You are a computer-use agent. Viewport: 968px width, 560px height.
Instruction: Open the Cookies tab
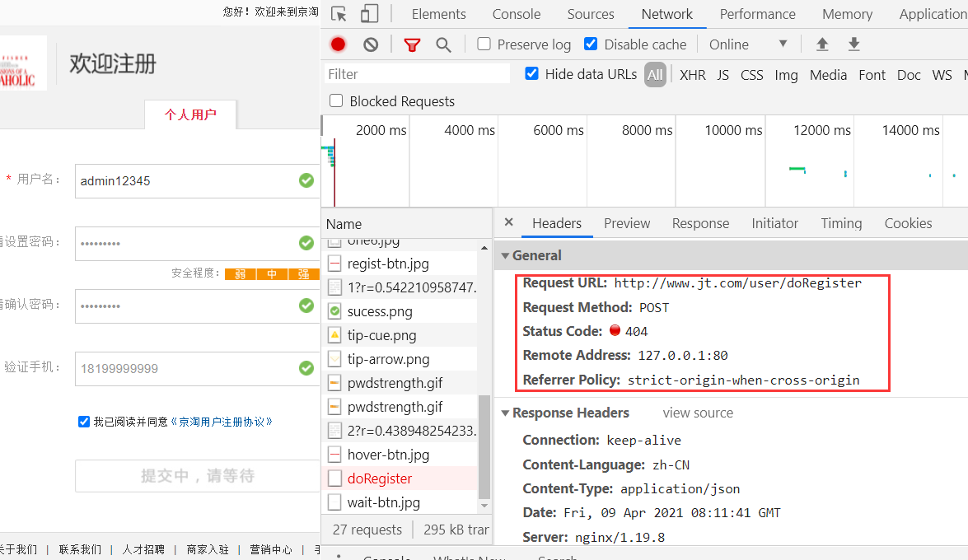(x=908, y=223)
